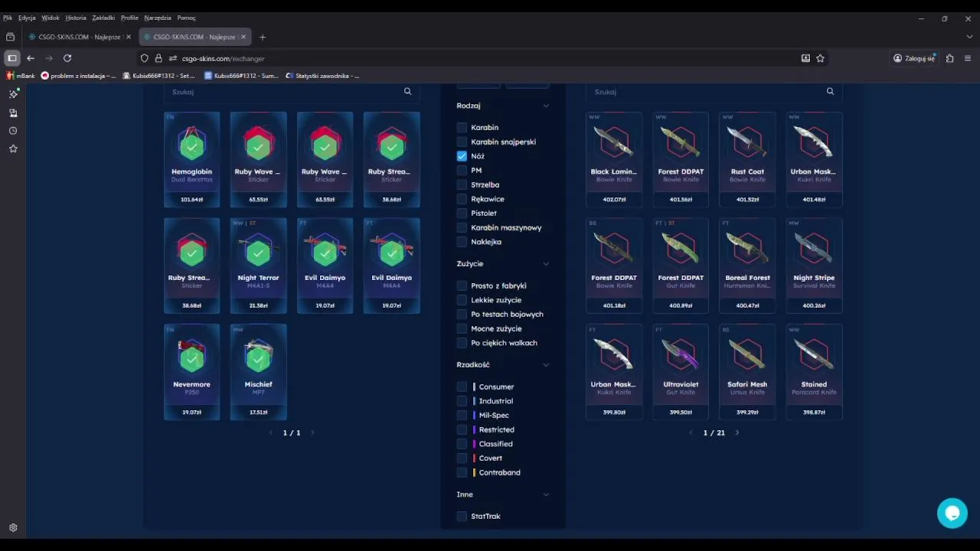This screenshot has height=551, width=980.
Task: Open the Plik menu
Action: (8, 18)
